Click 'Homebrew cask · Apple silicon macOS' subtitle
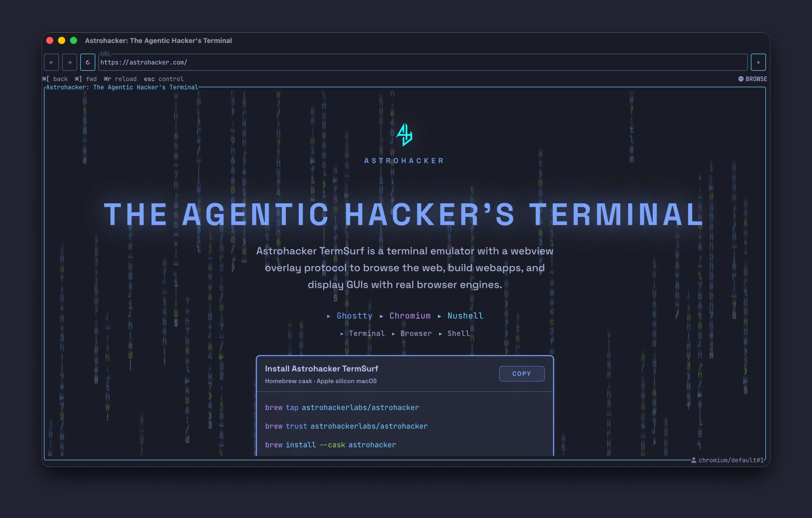The image size is (812, 518). [x=321, y=381]
